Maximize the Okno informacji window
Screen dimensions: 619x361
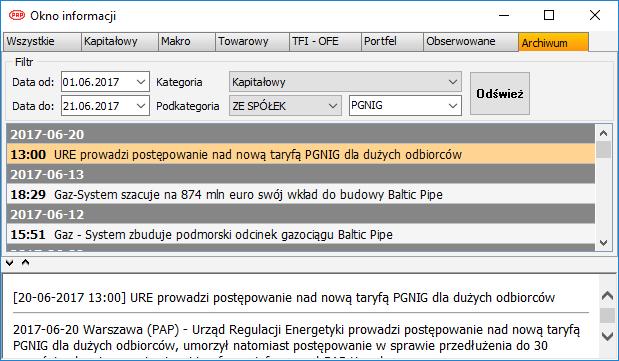point(549,15)
